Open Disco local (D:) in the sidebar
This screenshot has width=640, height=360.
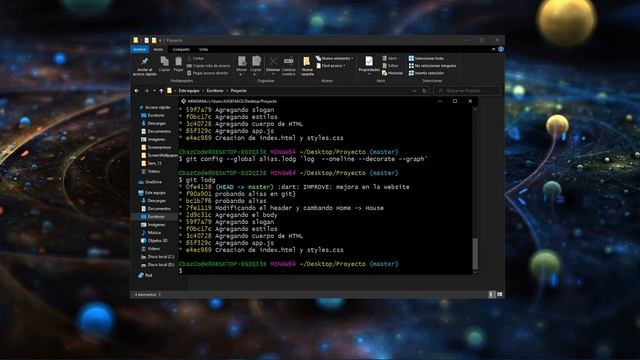(157, 265)
